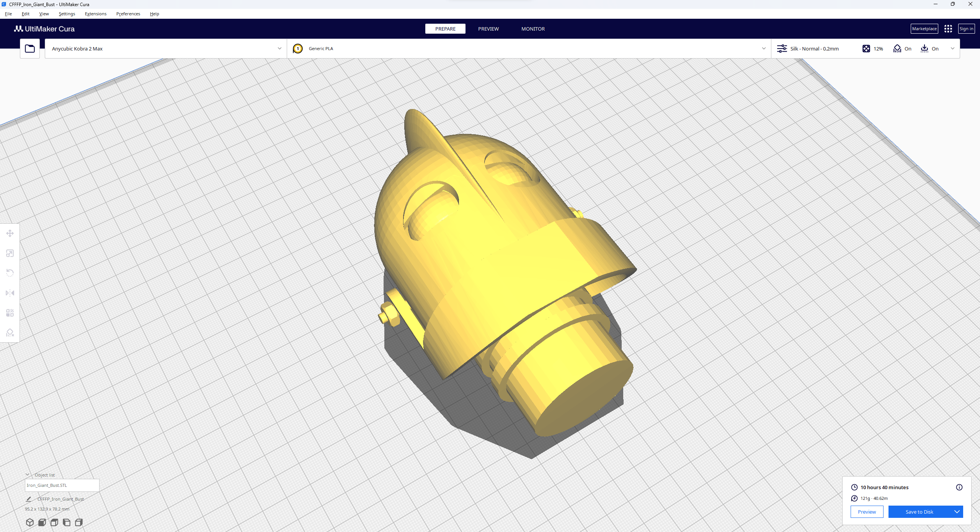Click the print time info icon
980x532 pixels.
click(x=959, y=487)
